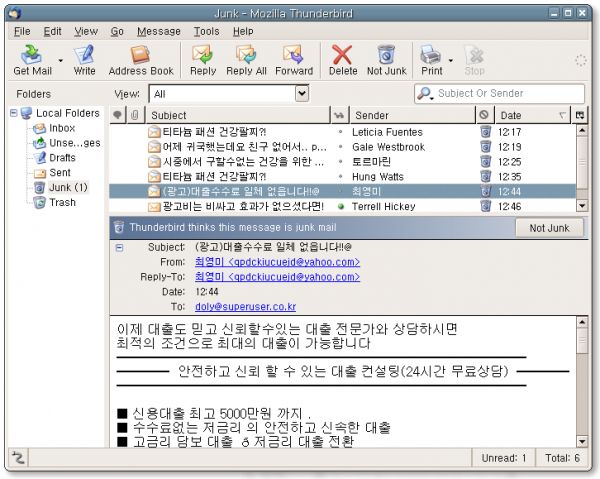
Task: Click the thread column header icon
Action: [117, 115]
